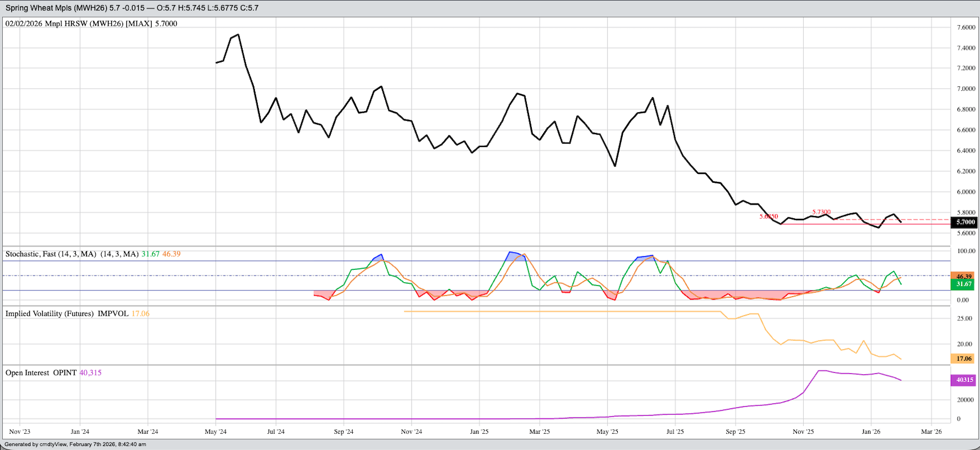The image size is (980, 450).
Task: Click the 100.00 stochastic axis label
Action: [965, 251]
